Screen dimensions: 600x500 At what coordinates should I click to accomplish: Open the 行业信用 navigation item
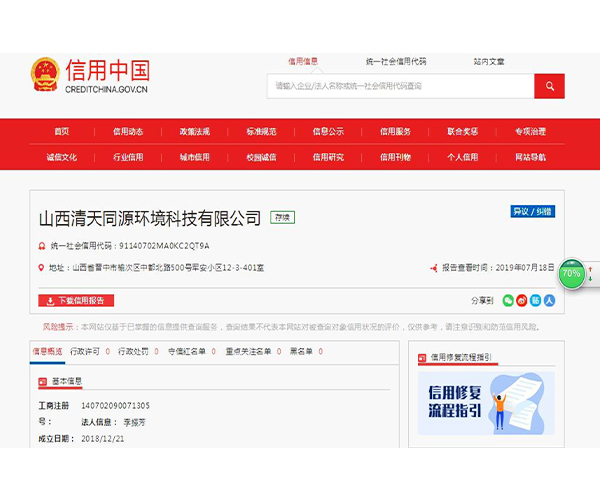(x=128, y=157)
